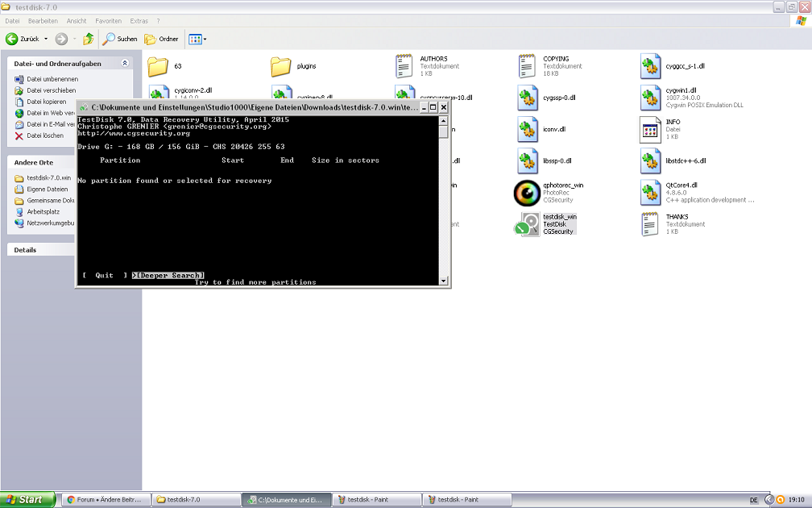812x508 pixels.
Task: Click the Datei umbenennen link
Action: tap(52, 79)
